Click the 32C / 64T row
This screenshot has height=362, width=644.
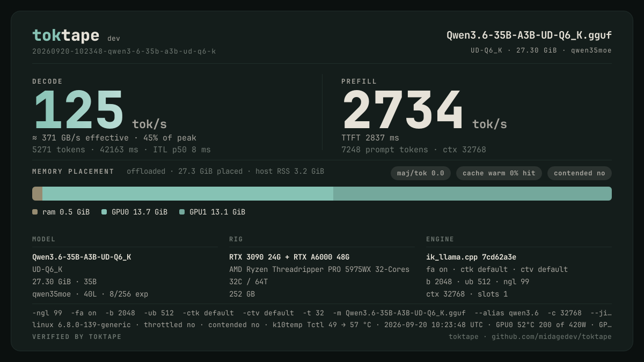coord(248,282)
